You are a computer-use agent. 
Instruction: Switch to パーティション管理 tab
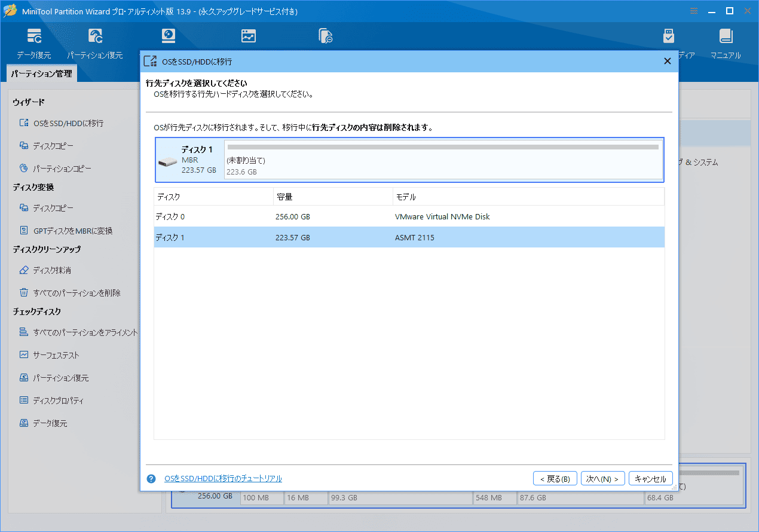click(41, 74)
